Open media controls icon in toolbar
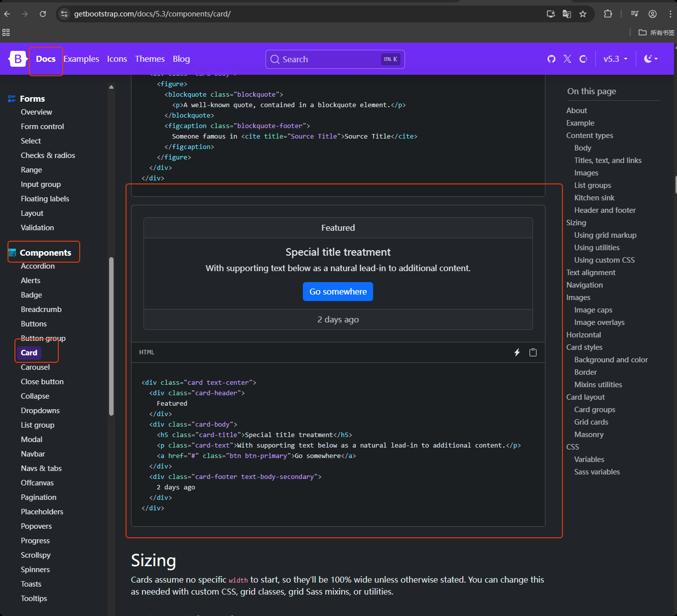The image size is (677, 616). coord(635,14)
